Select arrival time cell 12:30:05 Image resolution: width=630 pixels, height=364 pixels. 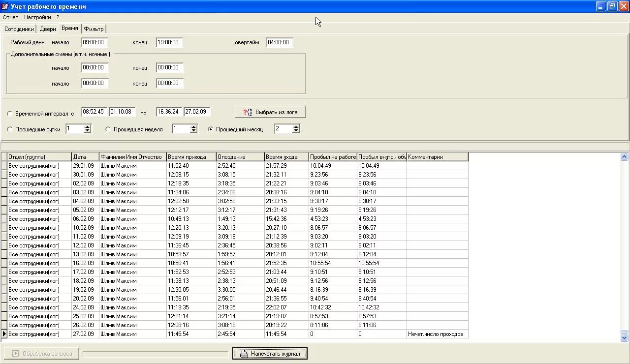[191, 290]
